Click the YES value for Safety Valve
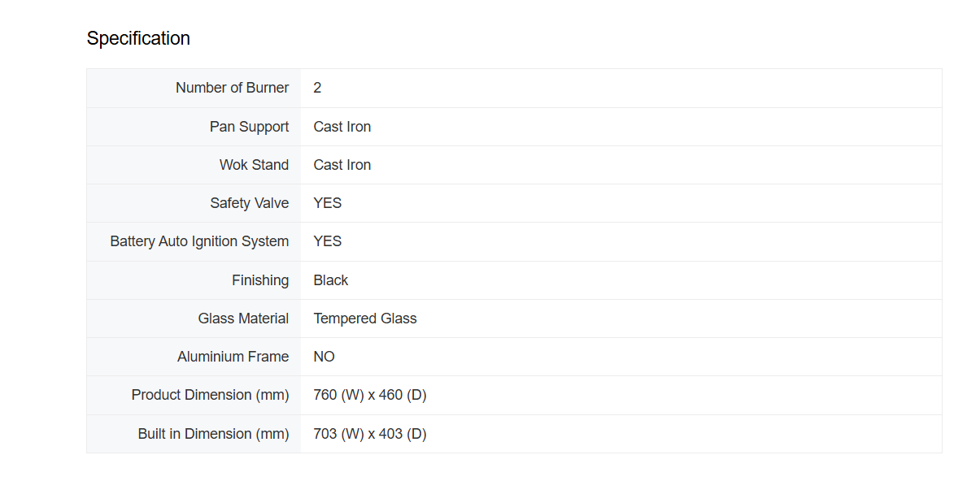This screenshot has width=980, height=481. [327, 203]
